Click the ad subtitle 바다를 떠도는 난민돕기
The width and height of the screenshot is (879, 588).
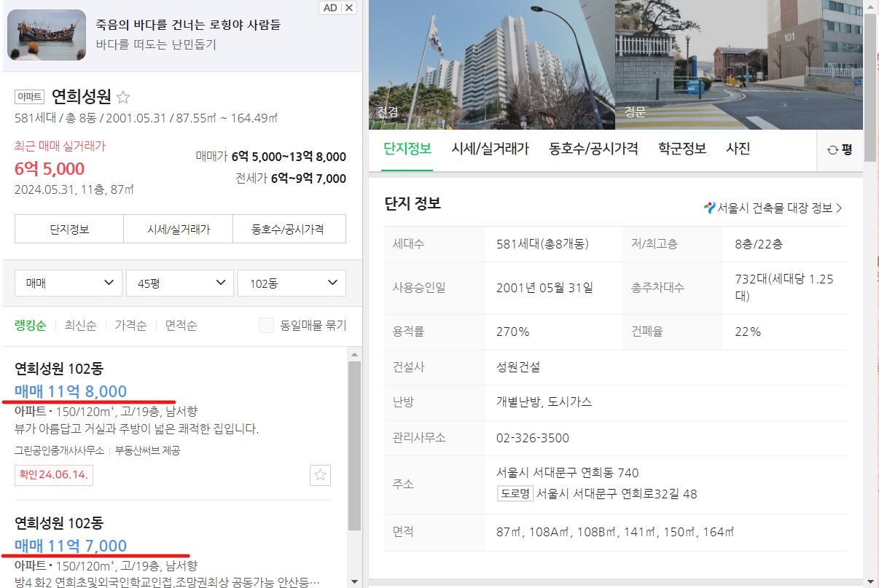(x=156, y=44)
